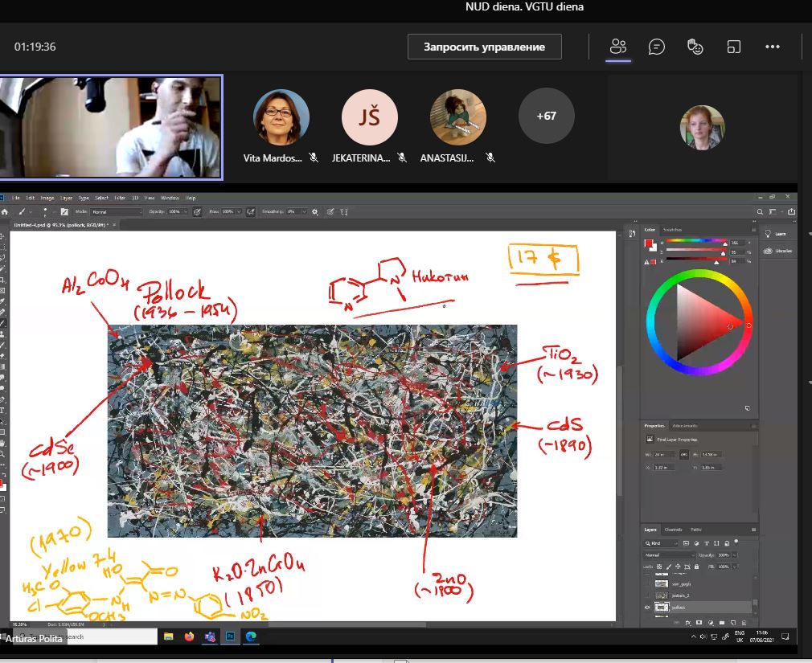This screenshot has height=663, width=812.
Task: Show the +67 more participants
Action: point(547,116)
